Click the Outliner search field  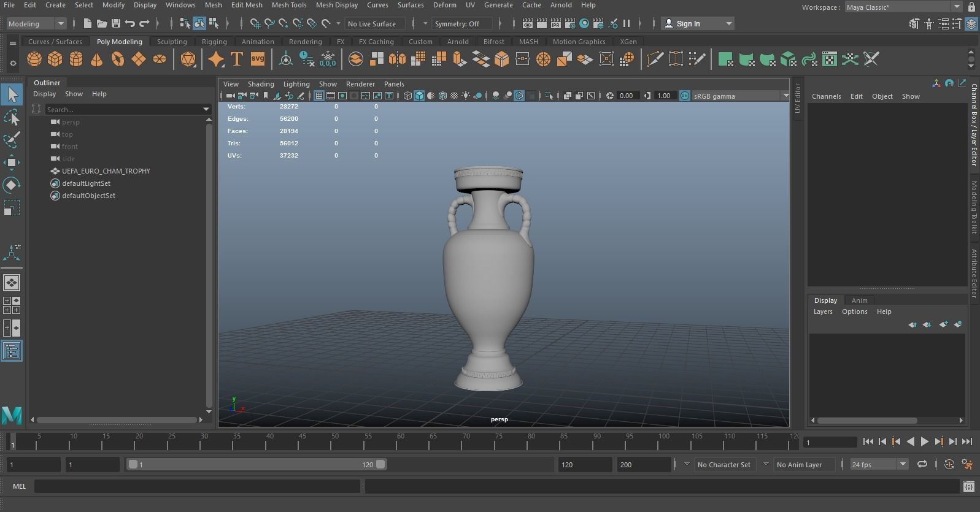pos(123,109)
